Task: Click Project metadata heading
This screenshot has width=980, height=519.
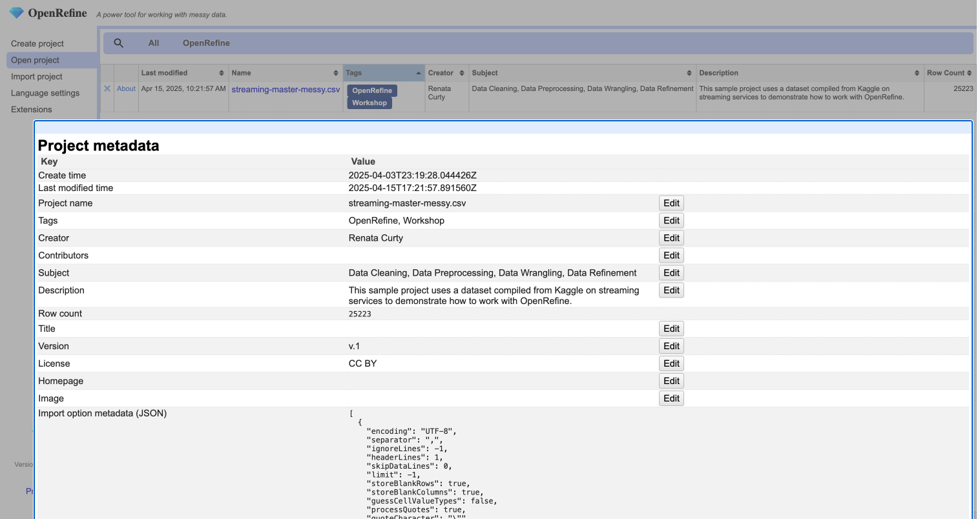Action: pyautogui.click(x=98, y=145)
